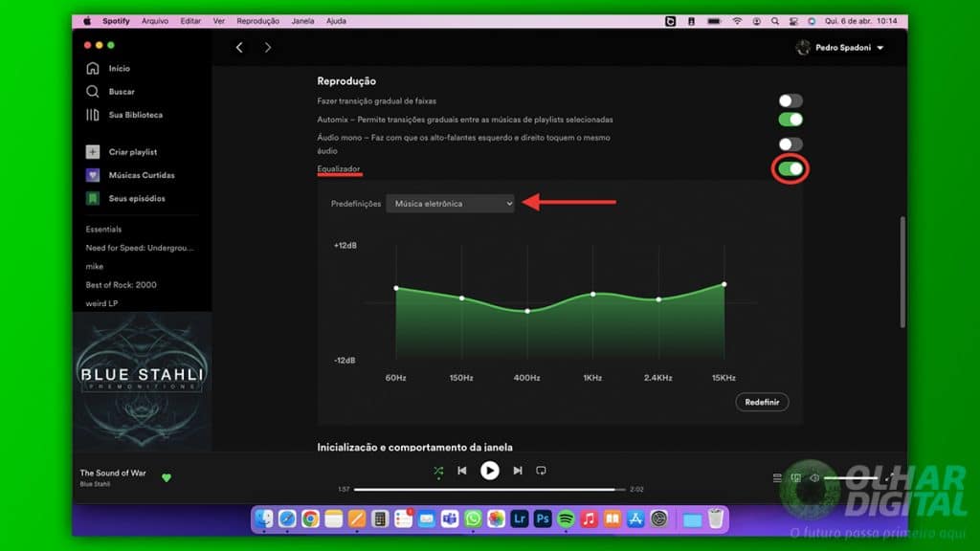Launch Google Chrome from the dock

(x=310, y=519)
